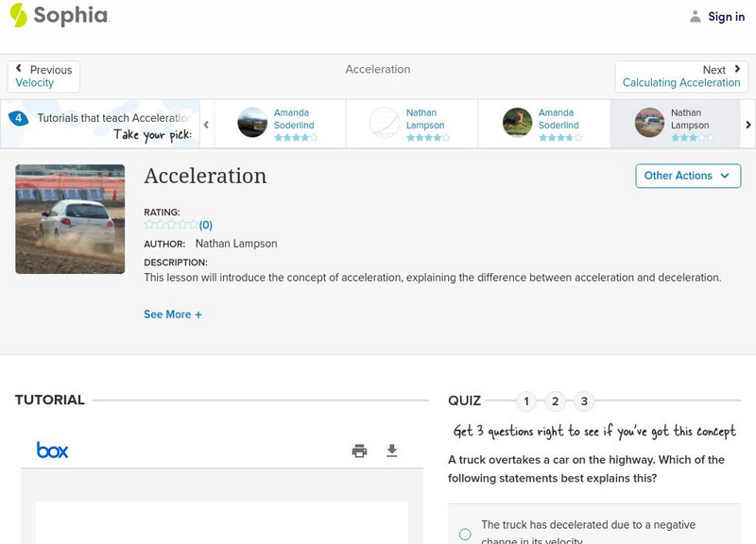Click the print icon in tutorial viewer
The image size is (756, 544).
coord(359,450)
